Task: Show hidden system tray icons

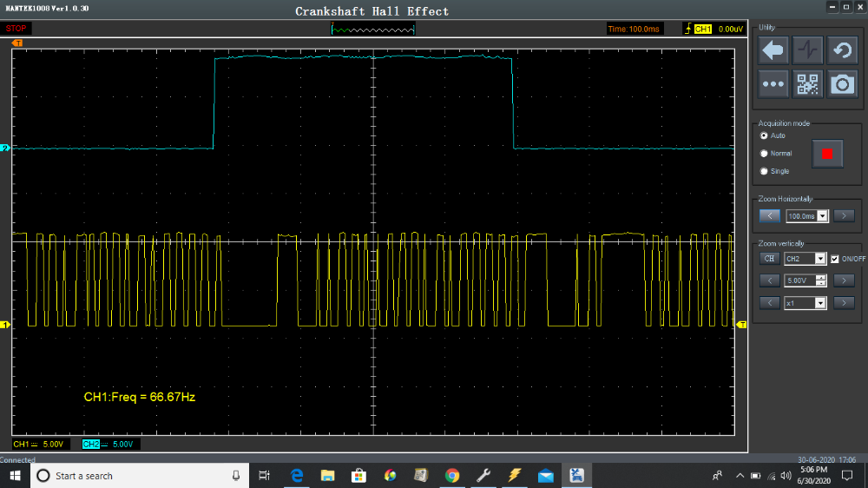Action: click(x=740, y=476)
